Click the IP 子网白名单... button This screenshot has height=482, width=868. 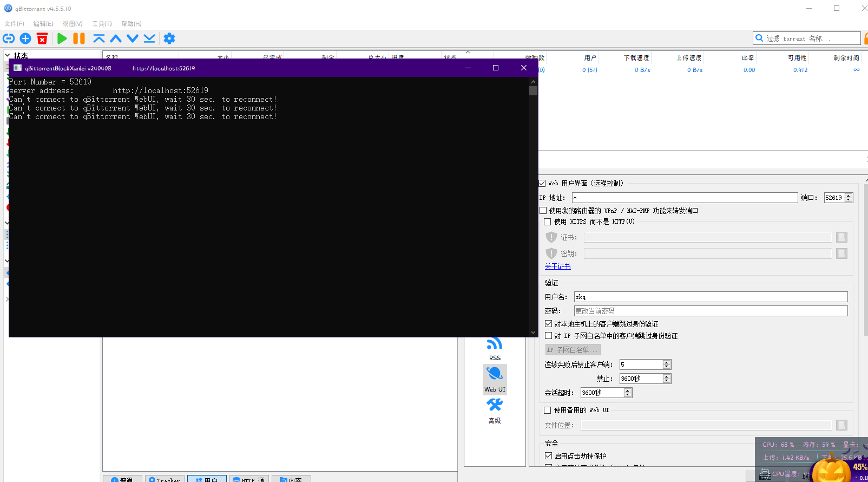coord(573,350)
